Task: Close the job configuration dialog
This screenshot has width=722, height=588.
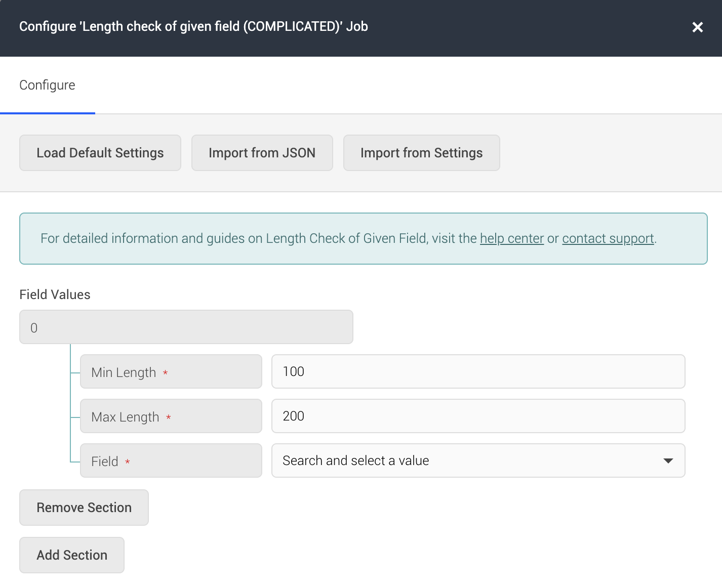Action: 698,27
